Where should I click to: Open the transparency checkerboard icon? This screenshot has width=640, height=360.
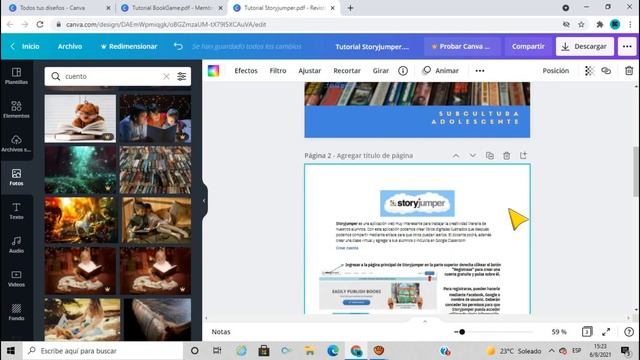pos(589,71)
